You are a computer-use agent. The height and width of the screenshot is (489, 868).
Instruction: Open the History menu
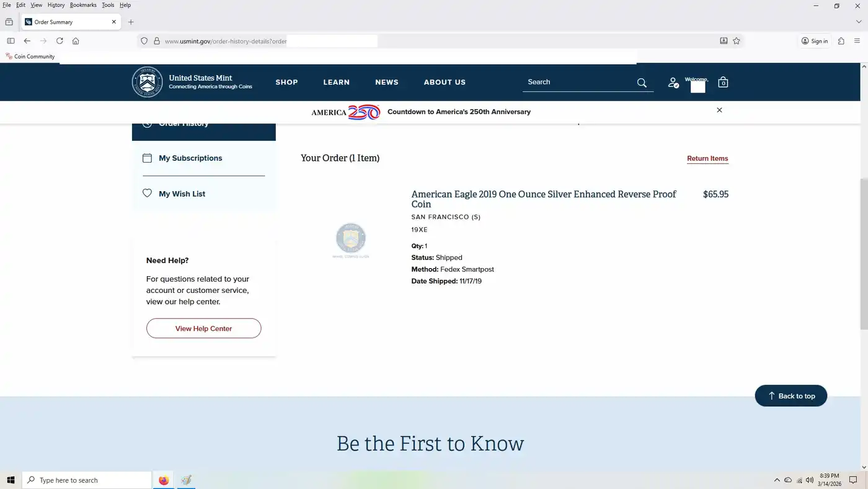point(56,5)
